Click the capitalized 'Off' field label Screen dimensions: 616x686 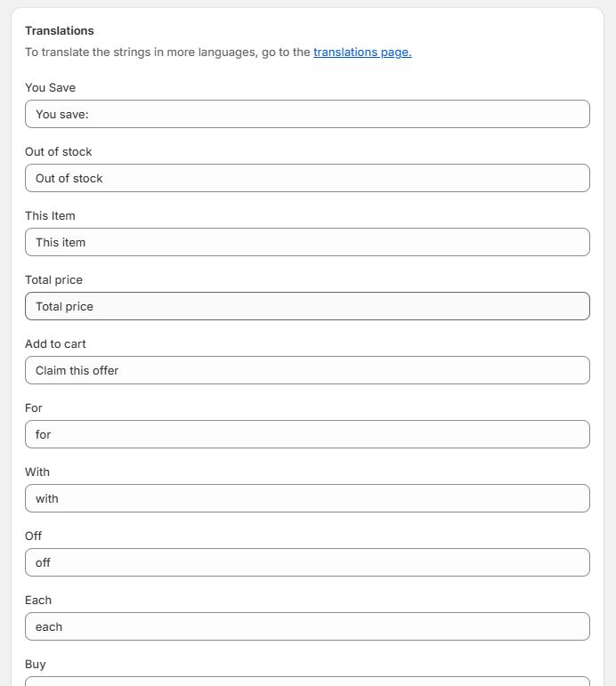pyautogui.click(x=33, y=536)
